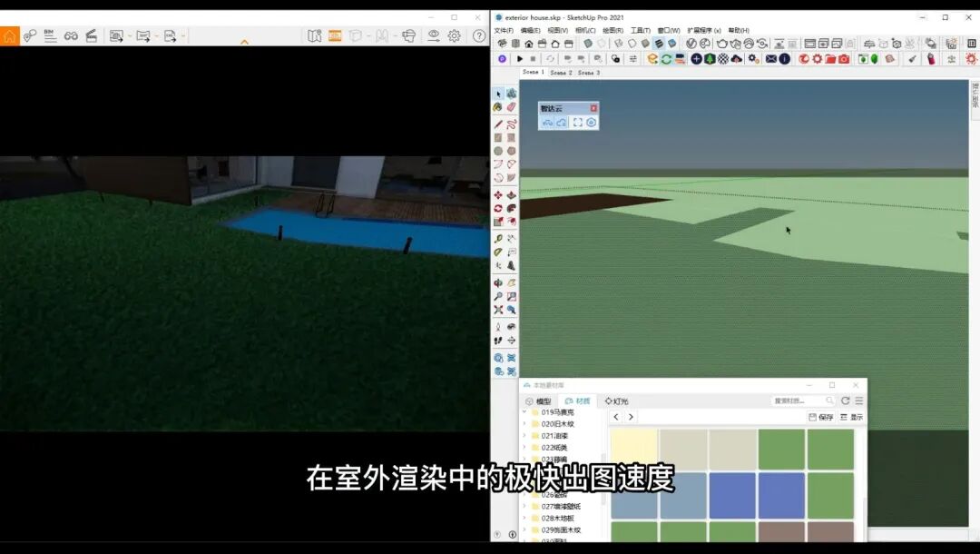Click the red folder icon in toolbar
The image size is (980, 554).
pos(830,59)
